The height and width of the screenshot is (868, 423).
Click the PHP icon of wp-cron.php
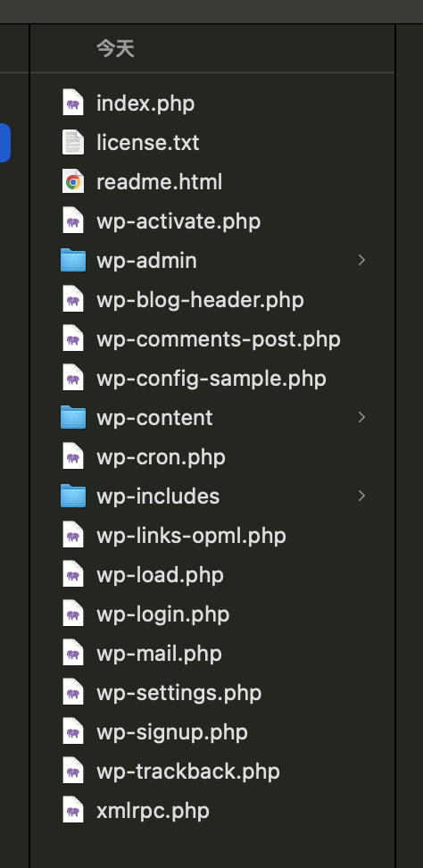73,456
